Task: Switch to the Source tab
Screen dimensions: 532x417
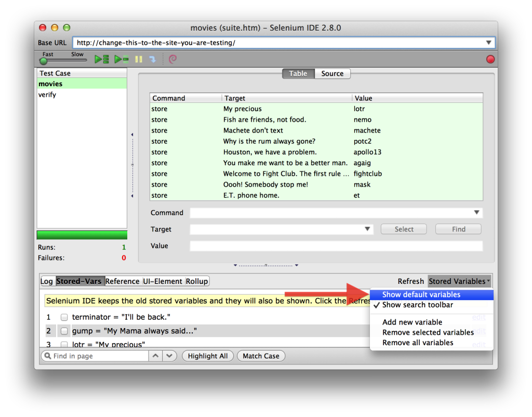Action: (x=332, y=74)
